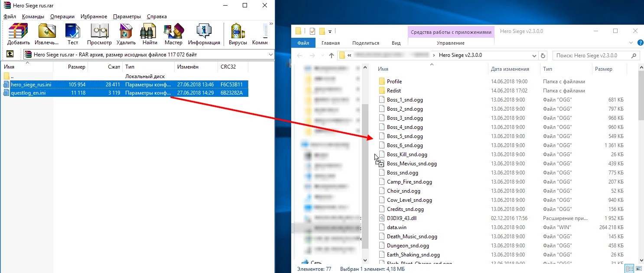Open the Файл tab in Explorer ribbon

click(303, 43)
